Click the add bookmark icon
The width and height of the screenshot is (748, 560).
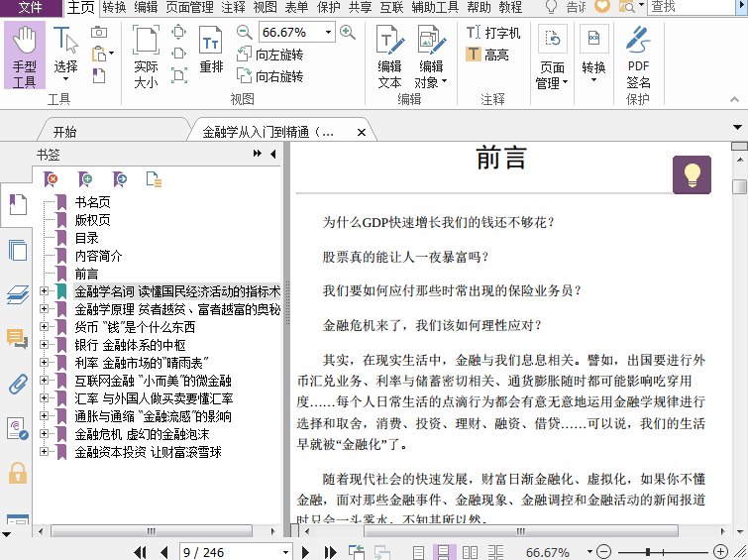pyautogui.click(x=85, y=179)
